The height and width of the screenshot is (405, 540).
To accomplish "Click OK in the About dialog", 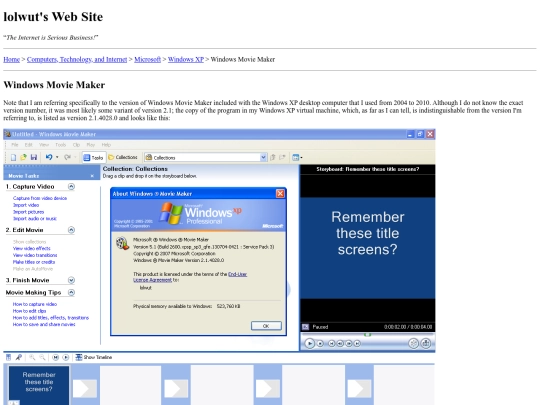I will pos(266,326).
